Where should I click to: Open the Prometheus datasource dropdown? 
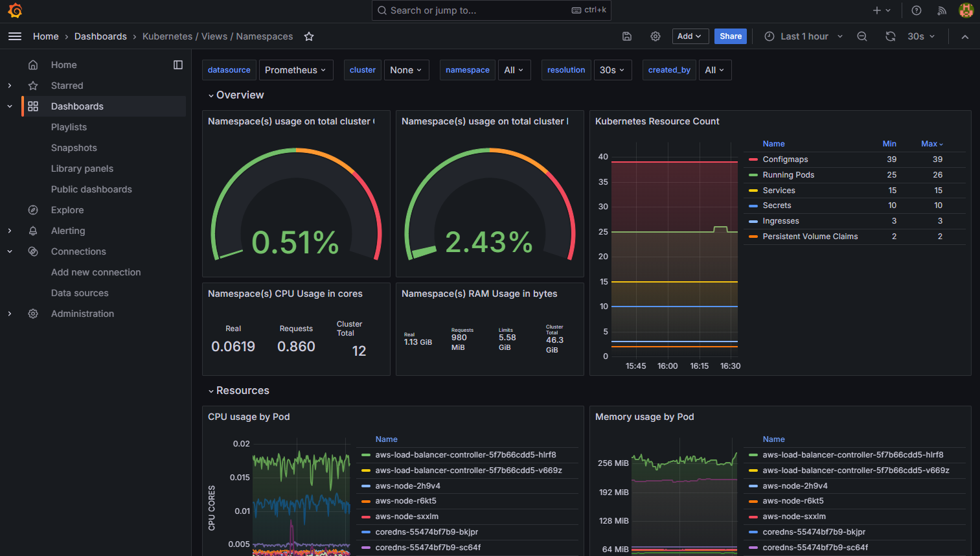296,70
